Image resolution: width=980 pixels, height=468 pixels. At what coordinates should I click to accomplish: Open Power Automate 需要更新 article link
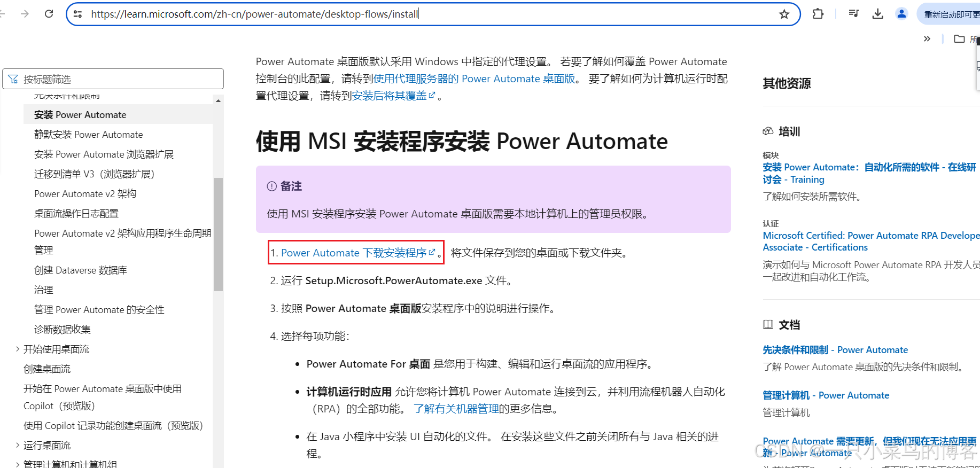coord(869,447)
